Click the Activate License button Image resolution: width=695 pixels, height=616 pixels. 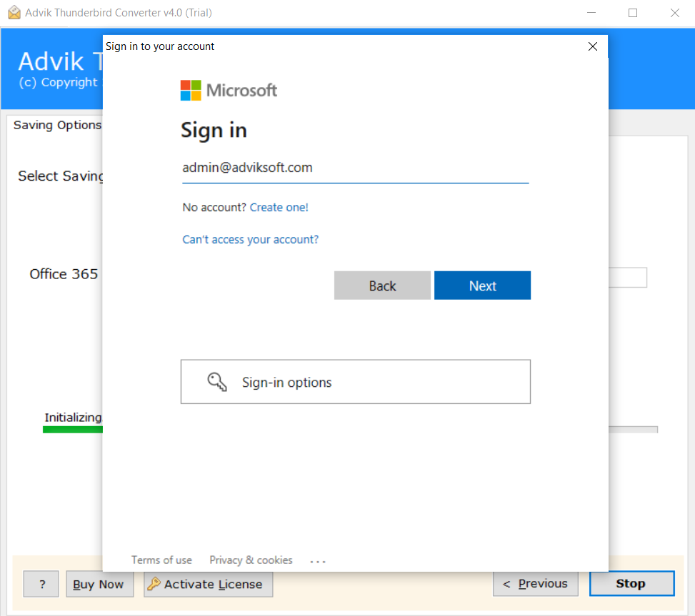[x=209, y=584]
